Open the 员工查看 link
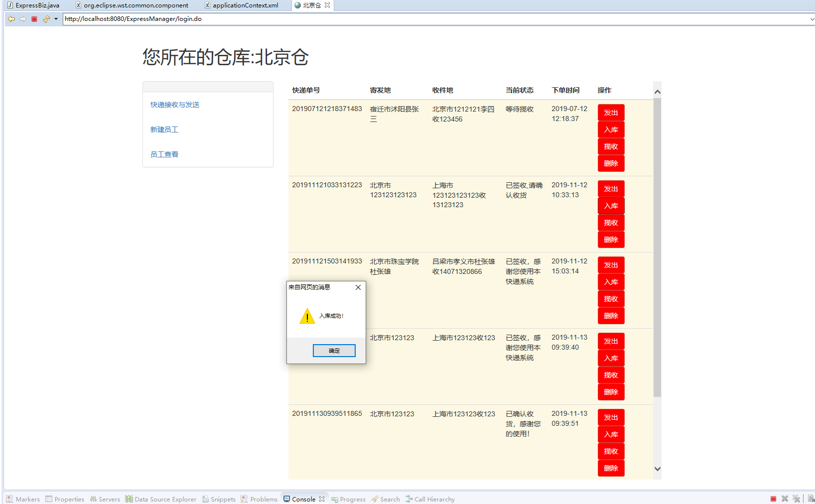The image size is (815, 504). pyautogui.click(x=164, y=154)
